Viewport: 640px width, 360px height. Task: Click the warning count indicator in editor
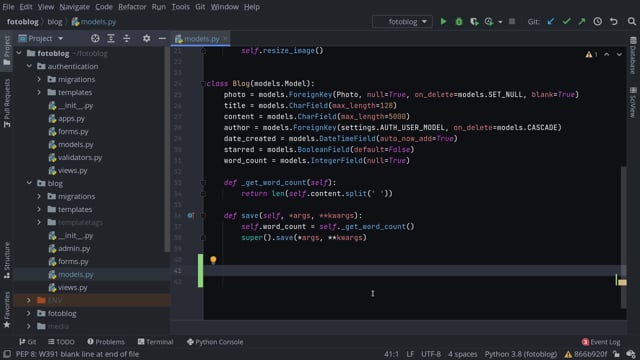[x=591, y=54]
